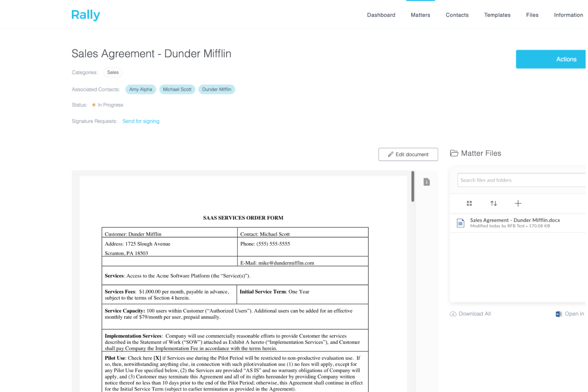Select the Amy Alpha contact tag

pyautogui.click(x=141, y=89)
